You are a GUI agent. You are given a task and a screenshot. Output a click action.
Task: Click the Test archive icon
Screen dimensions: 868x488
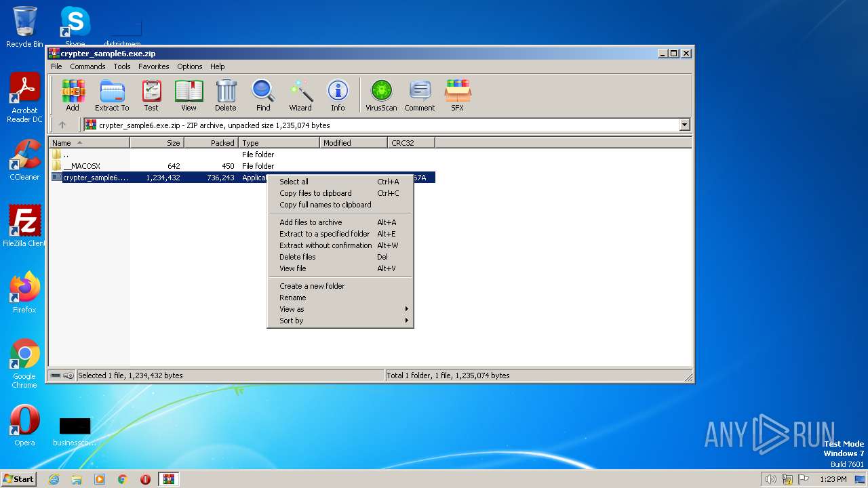coord(151,95)
